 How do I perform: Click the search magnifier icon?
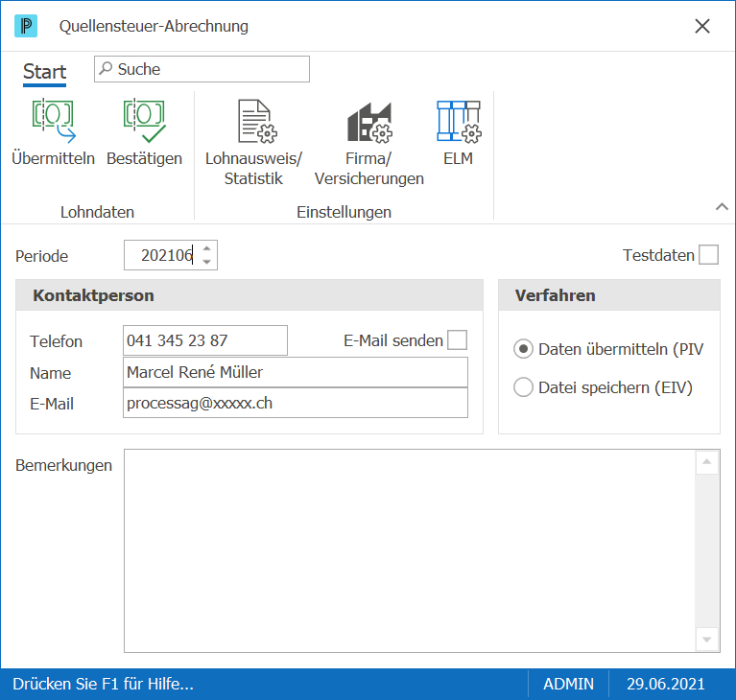(107, 68)
